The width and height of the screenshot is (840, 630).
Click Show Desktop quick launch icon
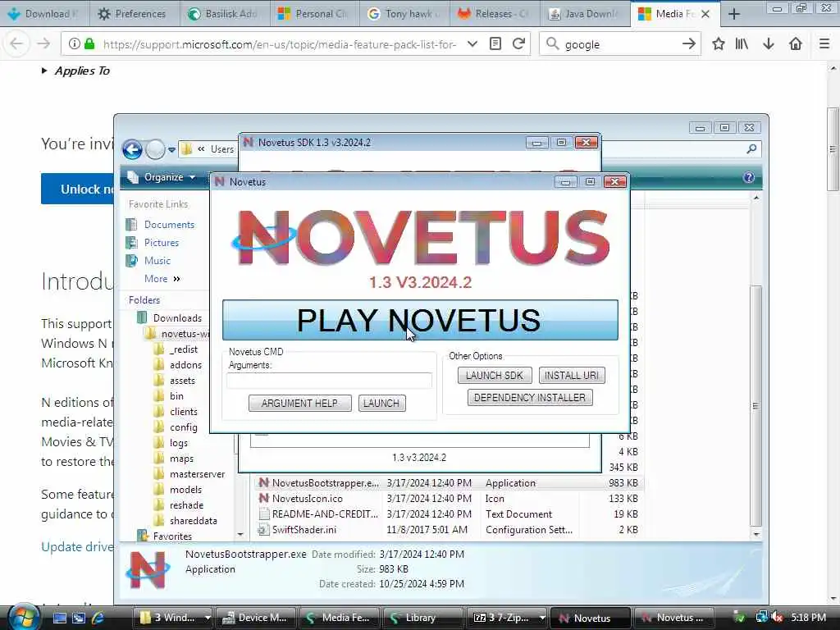point(60,618)
